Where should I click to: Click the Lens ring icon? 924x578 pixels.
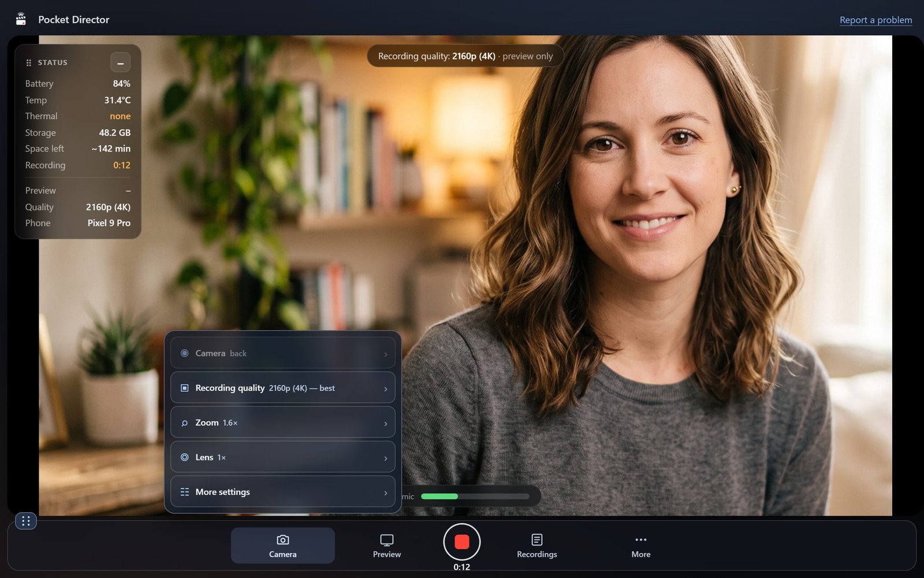(185, 457)
